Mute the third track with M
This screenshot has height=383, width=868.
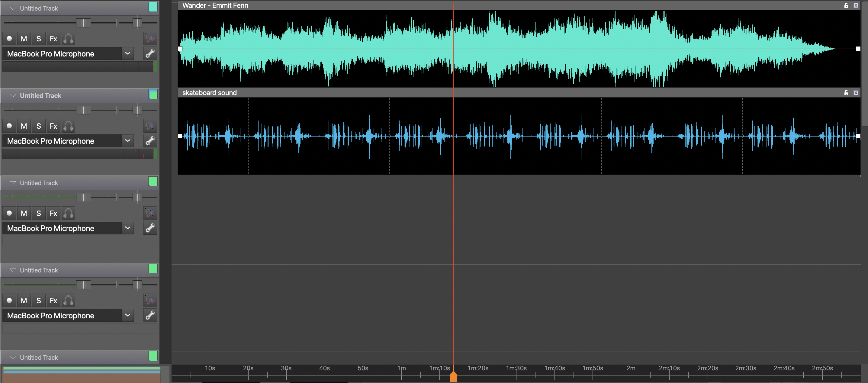pyautogui.click(x=24, y=213)
